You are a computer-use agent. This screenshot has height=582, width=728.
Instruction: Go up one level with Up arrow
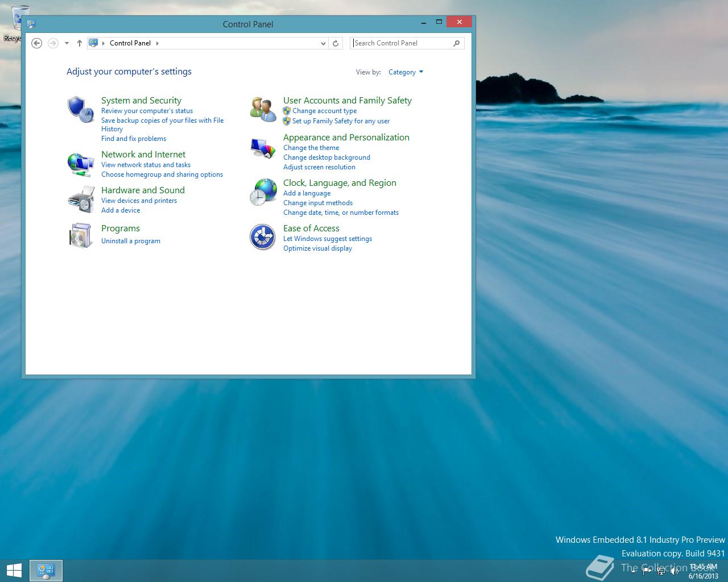pyautogui.click(x=80, y=43)
